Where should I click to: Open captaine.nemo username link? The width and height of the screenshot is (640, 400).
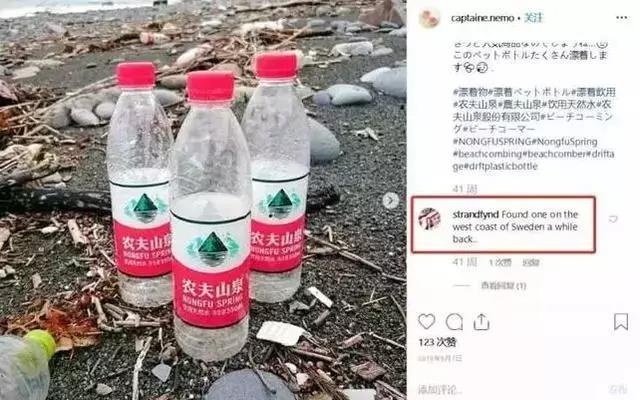point(482,18)
